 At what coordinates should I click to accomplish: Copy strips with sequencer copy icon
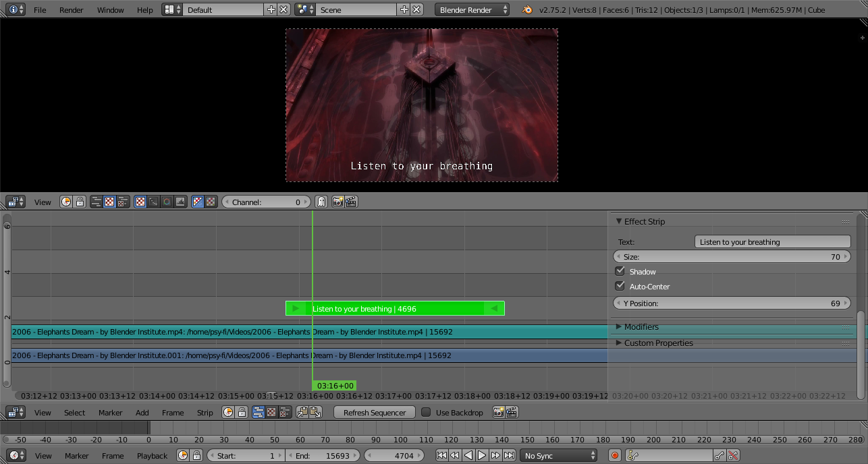(x=302, y=412)
